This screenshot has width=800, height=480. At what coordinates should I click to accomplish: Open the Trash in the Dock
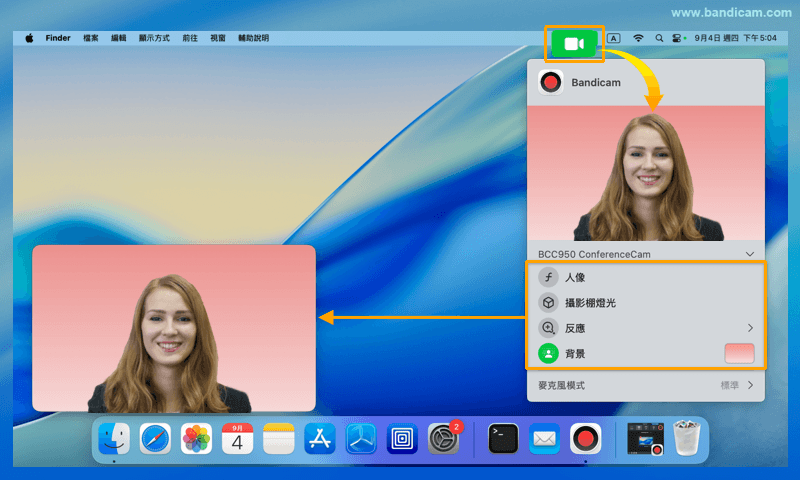(687, 438)
